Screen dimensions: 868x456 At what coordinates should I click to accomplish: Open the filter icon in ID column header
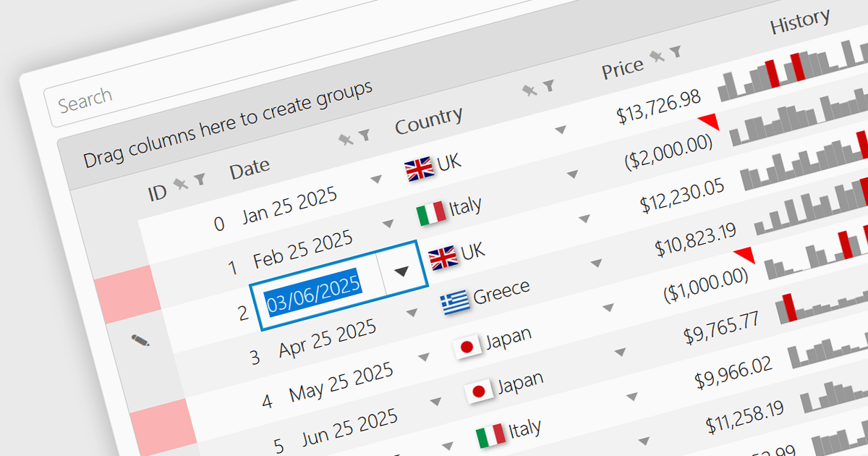click(x=198, y=180)
